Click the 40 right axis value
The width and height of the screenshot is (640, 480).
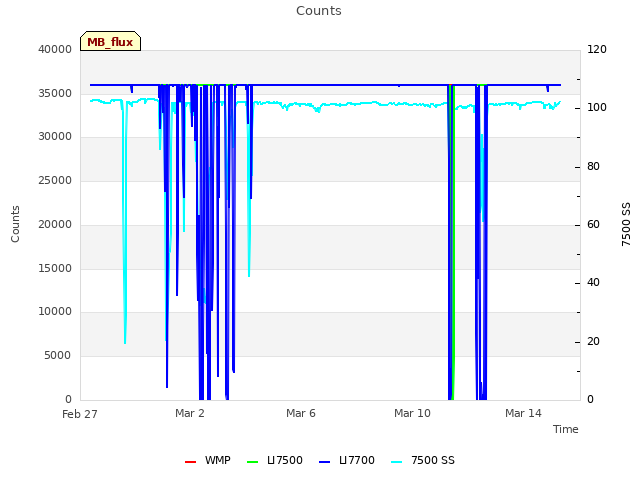(x=593, y=283)
